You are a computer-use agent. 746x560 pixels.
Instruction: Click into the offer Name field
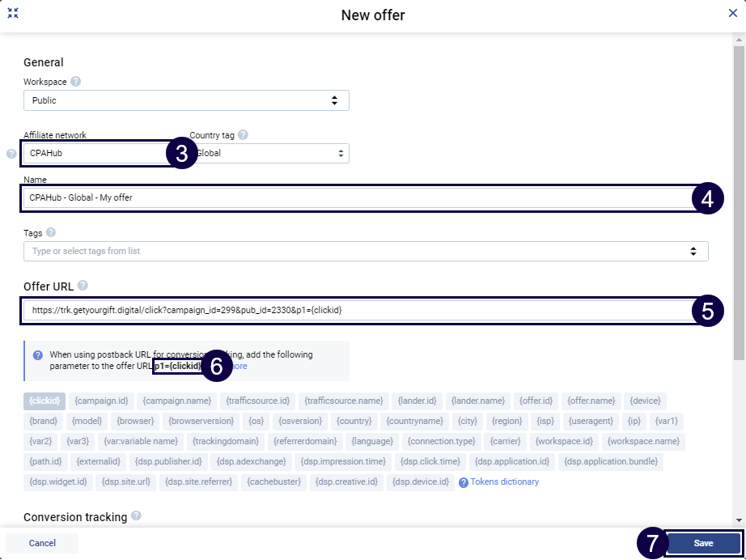[356, 197]
